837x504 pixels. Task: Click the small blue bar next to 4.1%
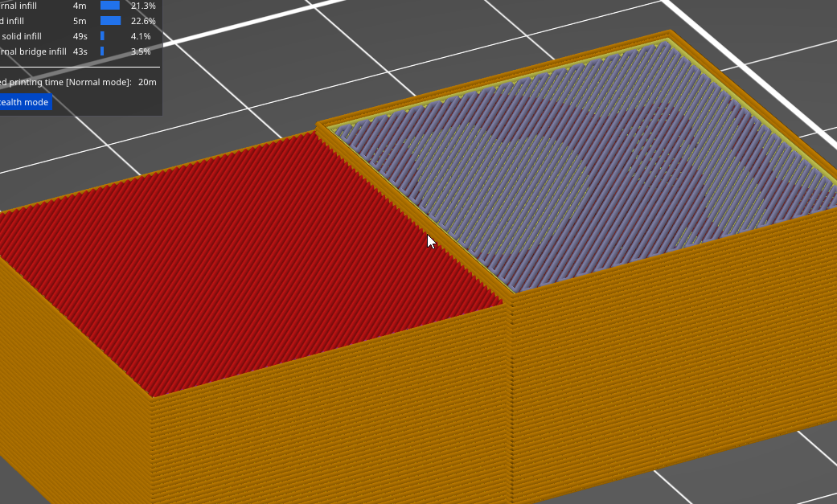[x=102, y=36]
